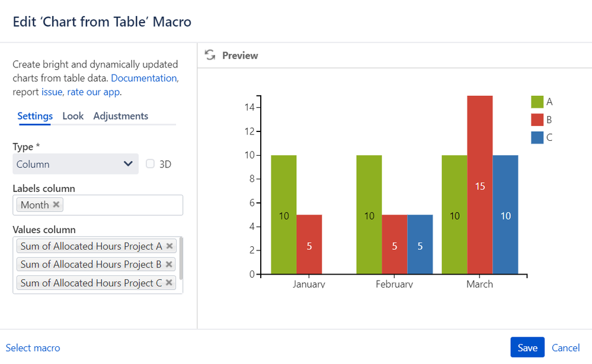Switch to the Adjustments tab
Screen dimensions: 592x364
coord(120,116)
